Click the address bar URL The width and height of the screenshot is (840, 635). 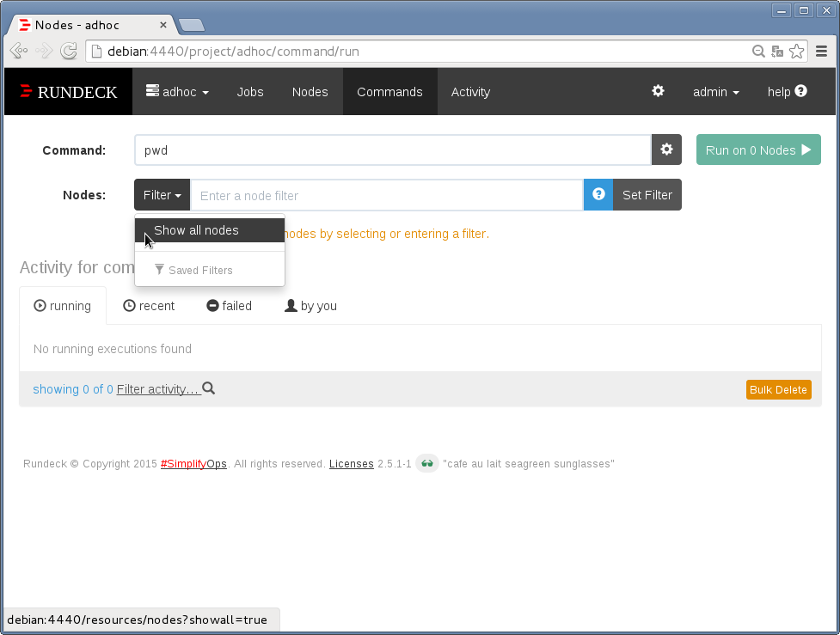pos(233,52)
